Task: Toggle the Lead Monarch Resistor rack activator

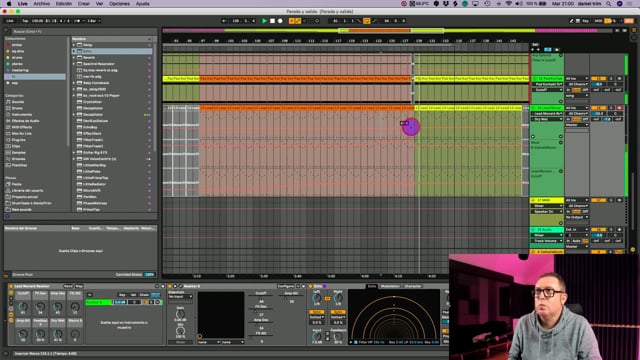Action: tap(11, 287)
